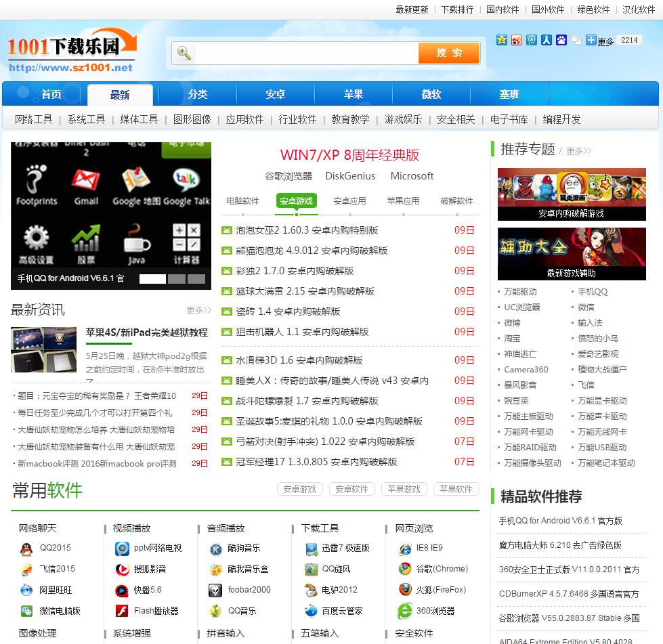The height and width of the screenshot is (644, 663).
Task: Open the 安卓内购破解游戏 banner image
Action: point(572,194)
